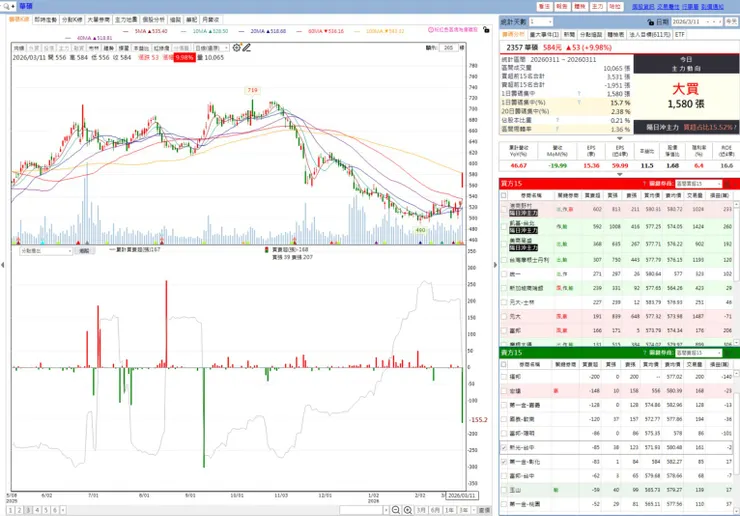This screenshot has width=740, height=516.
Task: Click the 719 high price label
Action: pyautogui.click(x=252, y=90)
